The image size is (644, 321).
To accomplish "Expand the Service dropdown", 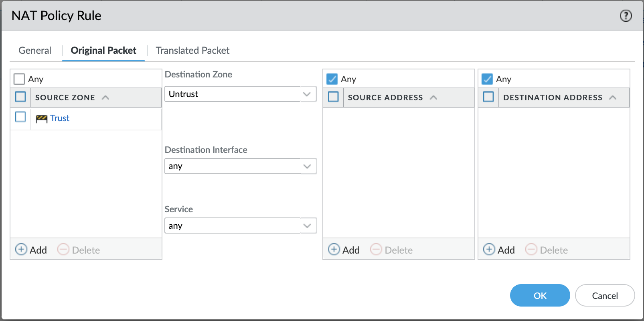I will tap(307, 226).
